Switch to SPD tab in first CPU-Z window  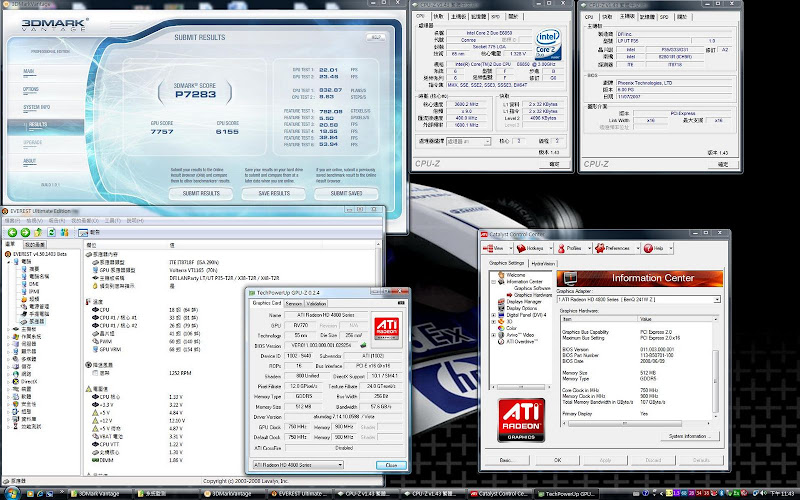pos(495,16)
